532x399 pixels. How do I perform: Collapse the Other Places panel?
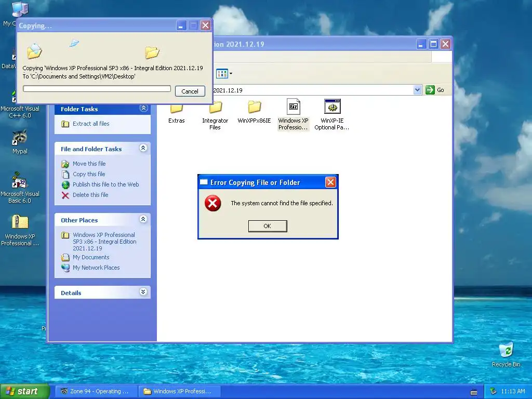point(143,219)
